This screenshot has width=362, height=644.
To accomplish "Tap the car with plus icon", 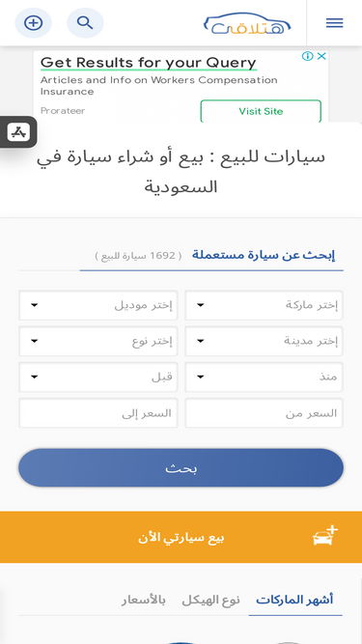I will click(325, 536).
